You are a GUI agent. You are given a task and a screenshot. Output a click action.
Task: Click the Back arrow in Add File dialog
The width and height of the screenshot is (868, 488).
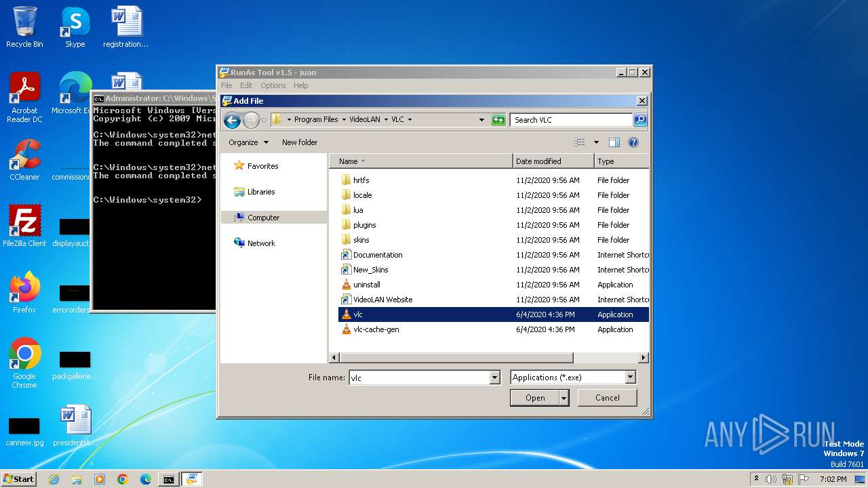coord(232,120)
